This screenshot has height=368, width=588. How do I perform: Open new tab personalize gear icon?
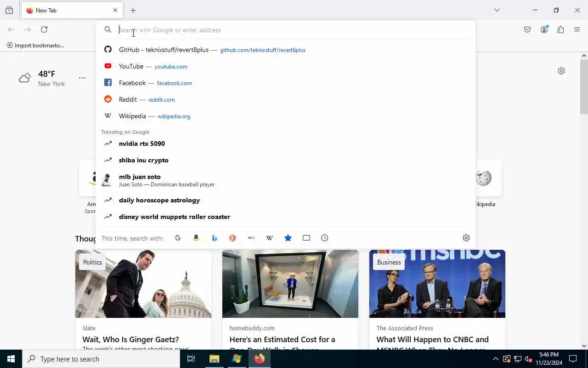561,71
